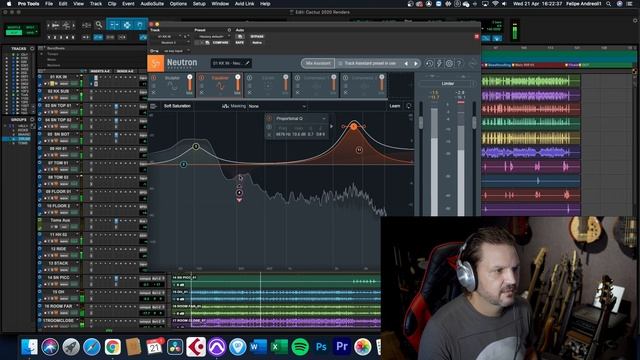
Task: Open the File menu
Action: coord(49,4)
